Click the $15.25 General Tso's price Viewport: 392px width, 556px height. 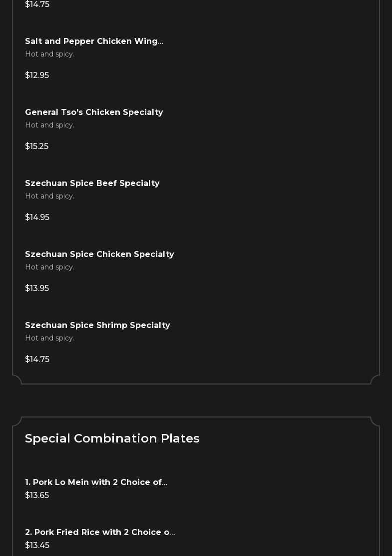(36, 146)
